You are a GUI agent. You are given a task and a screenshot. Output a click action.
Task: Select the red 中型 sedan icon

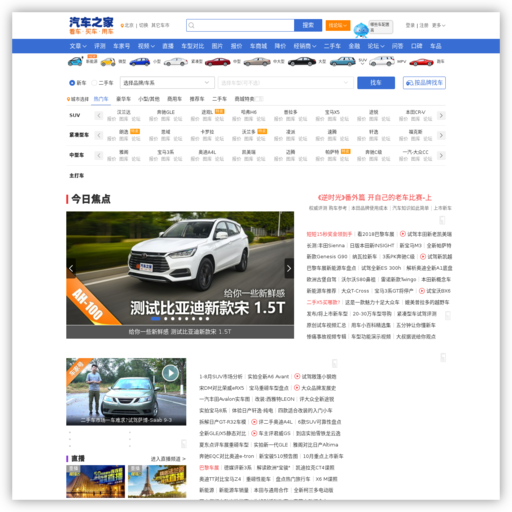217,62
